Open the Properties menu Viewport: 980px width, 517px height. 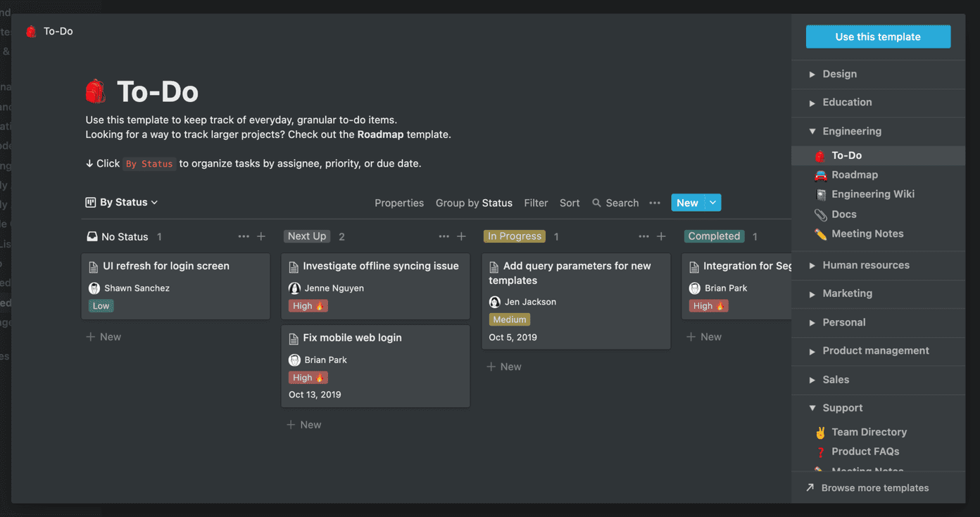click(x=399, y=203)
